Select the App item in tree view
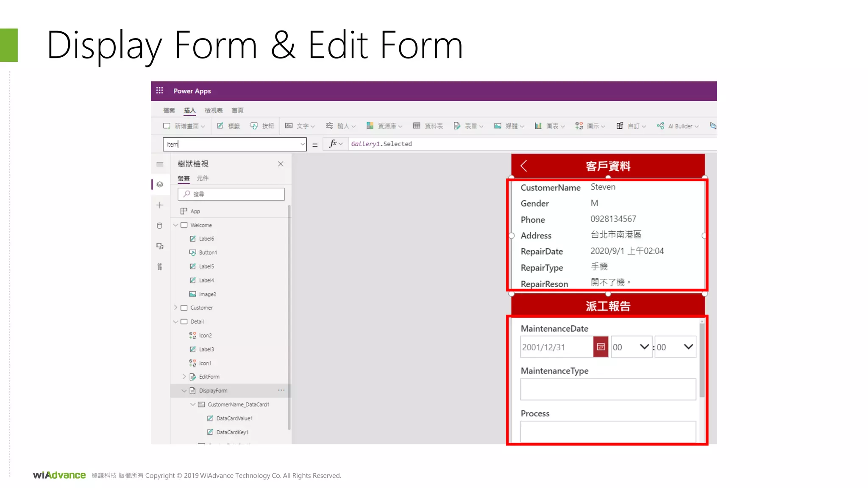Image resolution: width=868 pixels, height=488 pixels. coord(195,211)
